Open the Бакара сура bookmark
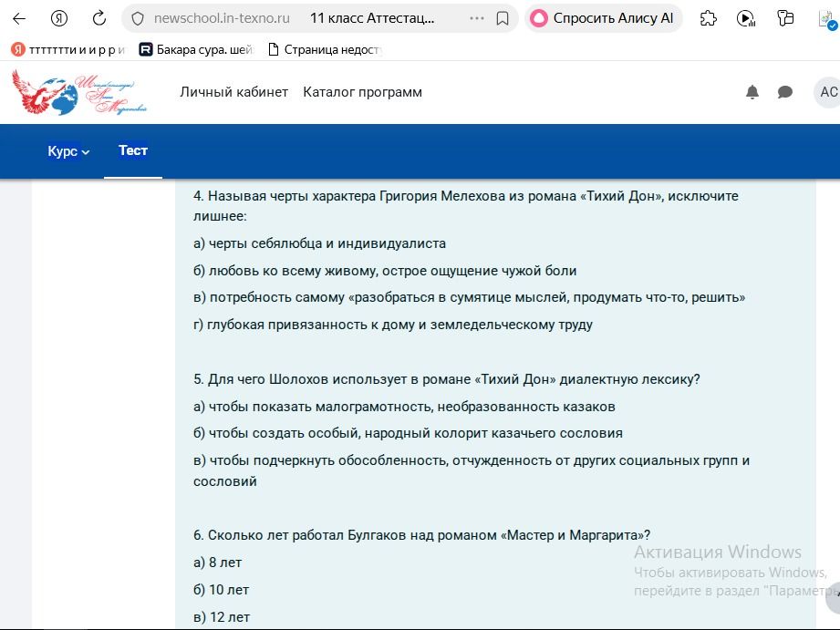This screenshot has width=840, height=630. coord(195,50)
